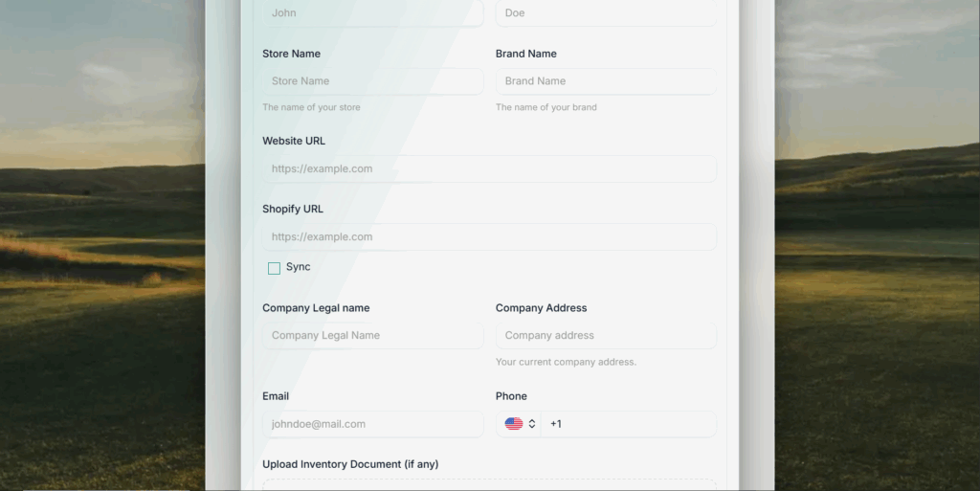980x491 pixels.
Task: Focus the Email field with johndoe@mail.com placeholder
Action: coord(372,424)
